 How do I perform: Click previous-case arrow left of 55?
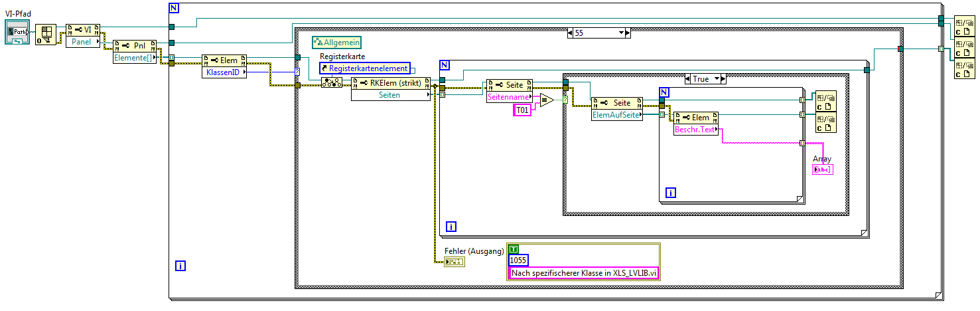[x=571, y=33]
